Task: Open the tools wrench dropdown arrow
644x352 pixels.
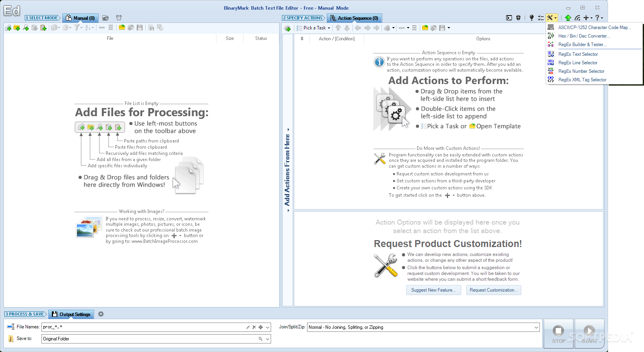Action: [x=556, y=18]
